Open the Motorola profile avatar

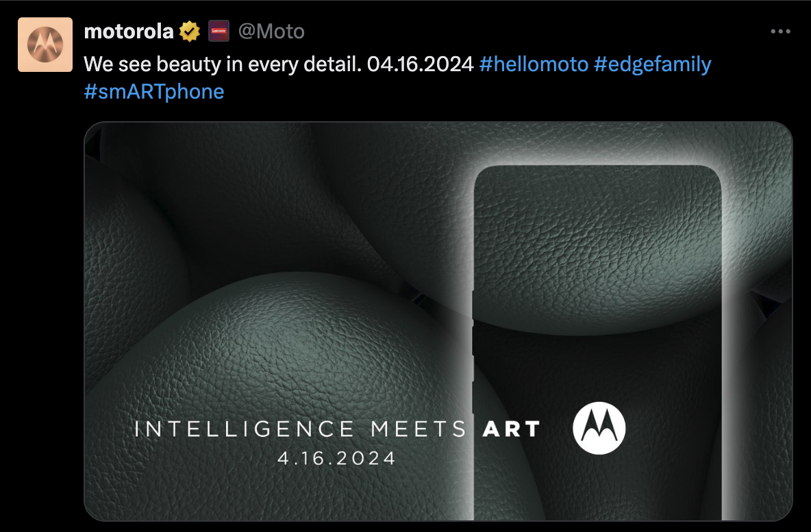[45, 45]
